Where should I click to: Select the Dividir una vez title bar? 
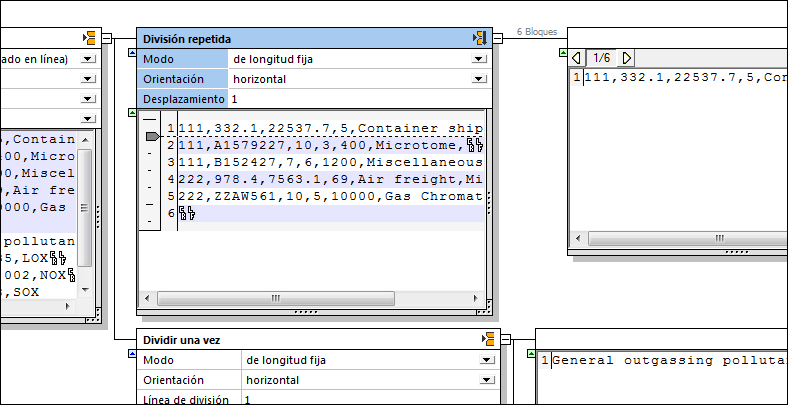point(300,340)
